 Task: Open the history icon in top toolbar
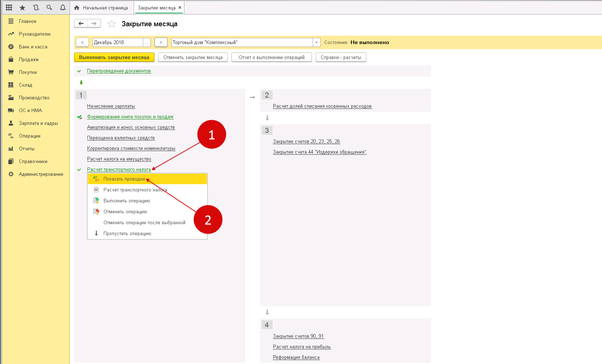click(36, 8)
